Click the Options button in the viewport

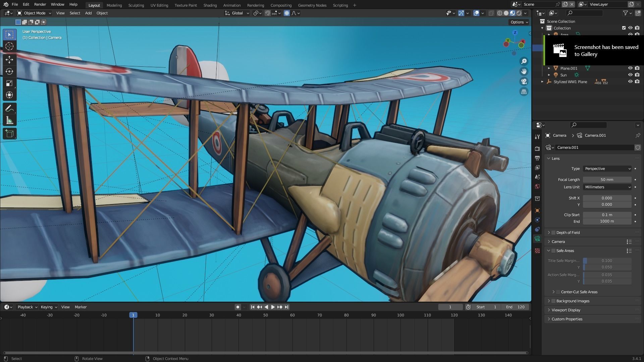click(518, 22)
